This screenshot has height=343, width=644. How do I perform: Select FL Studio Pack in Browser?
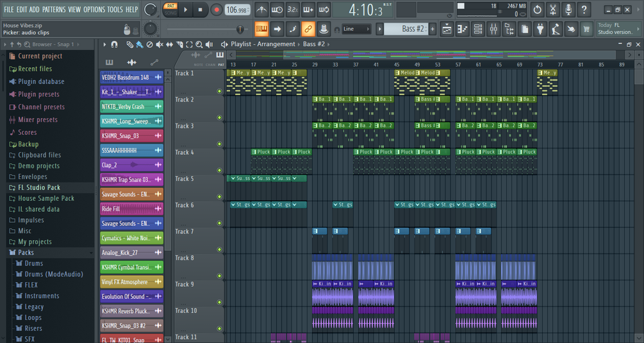39,187
